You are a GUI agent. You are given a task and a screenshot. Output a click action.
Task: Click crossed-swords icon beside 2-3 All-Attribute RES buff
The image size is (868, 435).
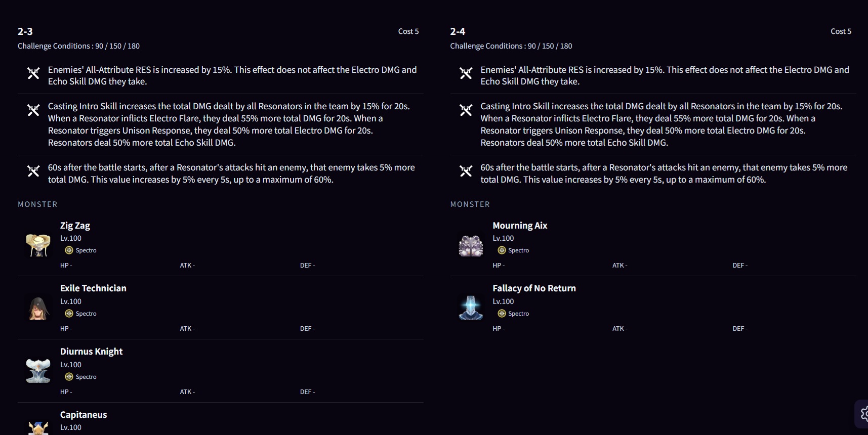[33, 73]
